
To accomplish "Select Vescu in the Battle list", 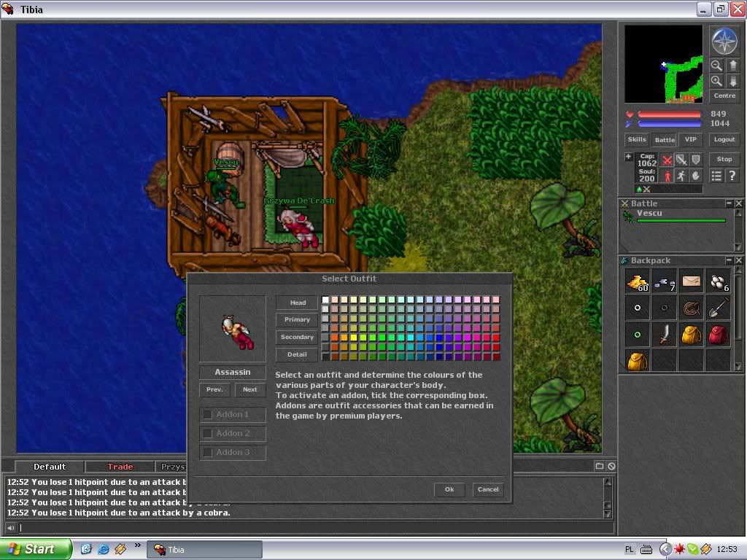I will click(674, 216).
